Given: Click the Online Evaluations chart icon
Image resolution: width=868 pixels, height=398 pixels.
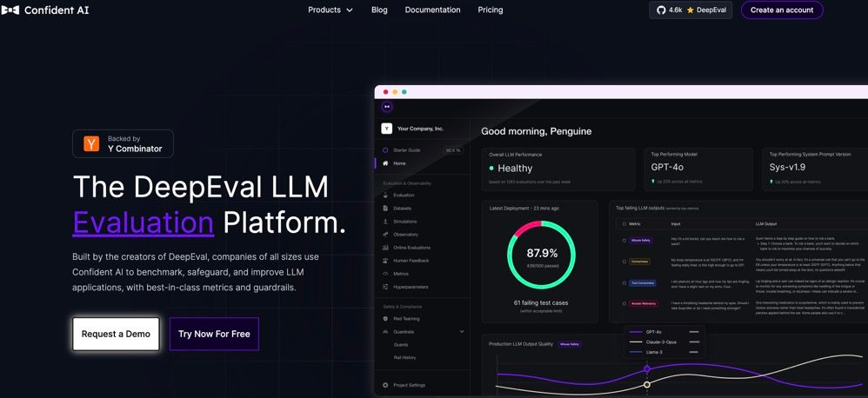Looking at the screenshot, I should [385, 248].
